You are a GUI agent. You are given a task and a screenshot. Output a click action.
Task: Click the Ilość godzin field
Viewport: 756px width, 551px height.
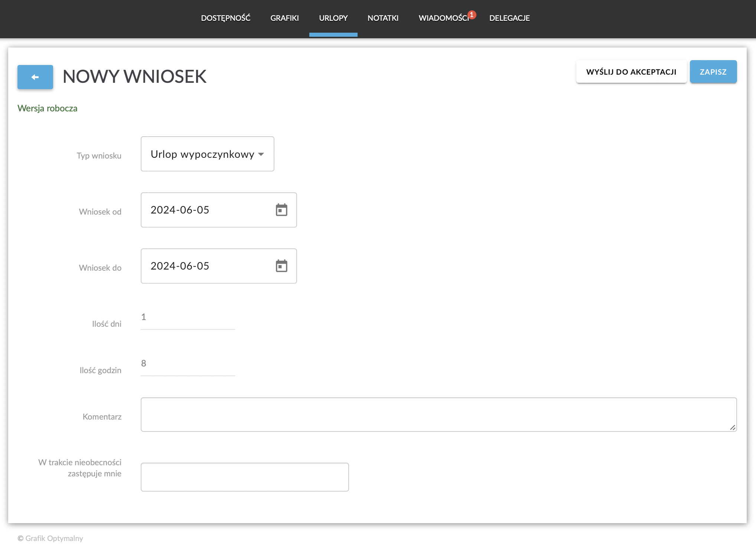188,364
